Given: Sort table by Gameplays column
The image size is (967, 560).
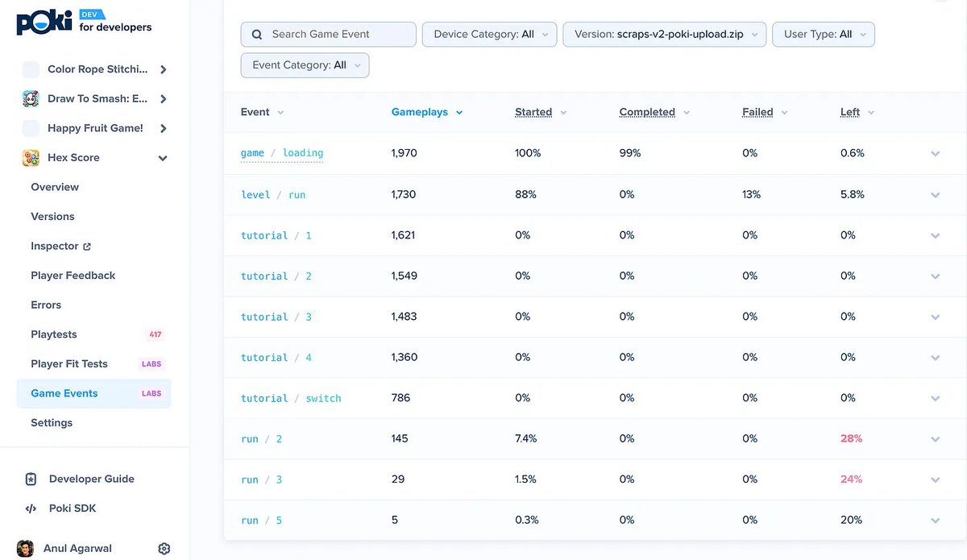Looking at the screenshot, I should click(x=427, y=112).
